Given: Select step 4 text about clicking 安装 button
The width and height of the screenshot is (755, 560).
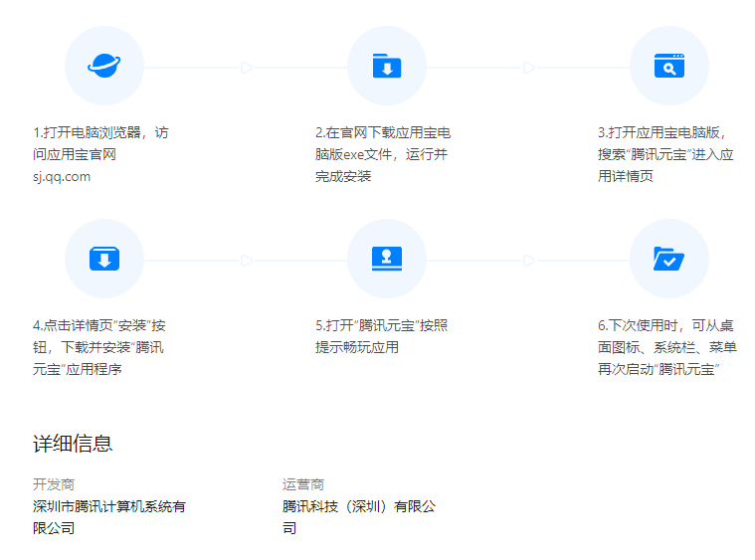Looking at the screenshot, I should (x=99, y=347).
